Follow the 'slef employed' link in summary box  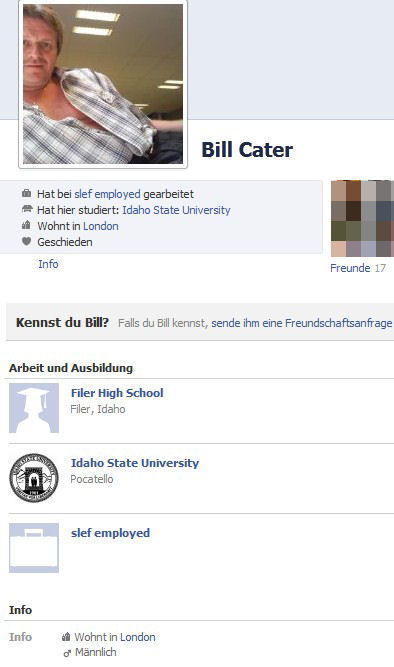coord(107,194)
